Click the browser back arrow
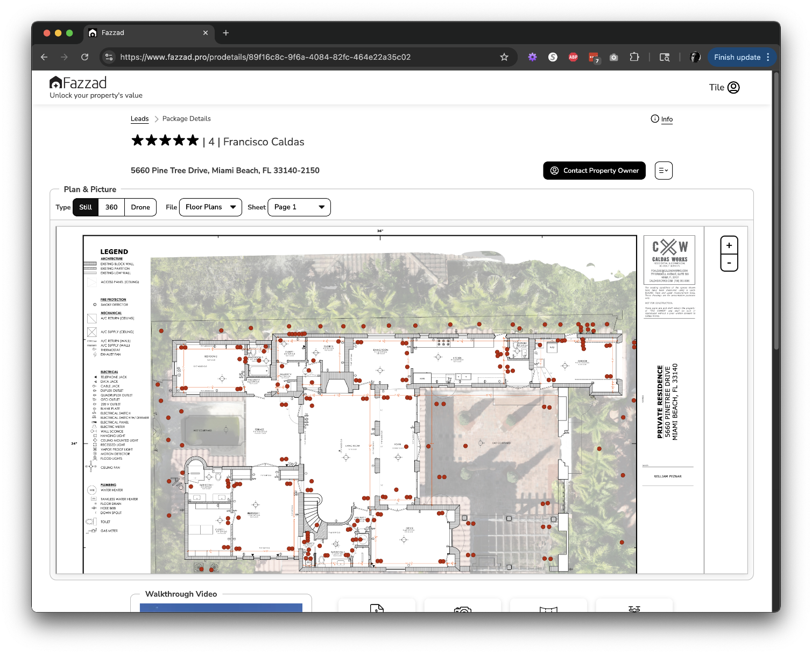This screenshot has height=654, width=812. (x=44, y=57)
